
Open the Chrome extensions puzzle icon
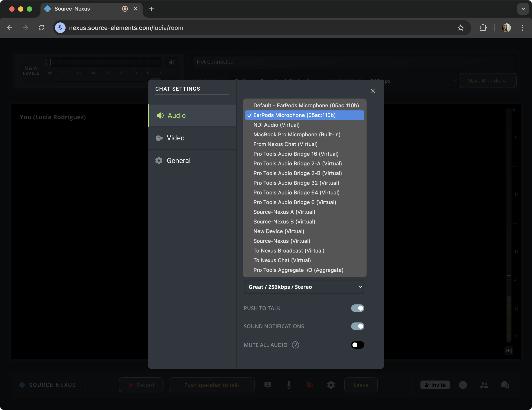[x=483, y=28]
